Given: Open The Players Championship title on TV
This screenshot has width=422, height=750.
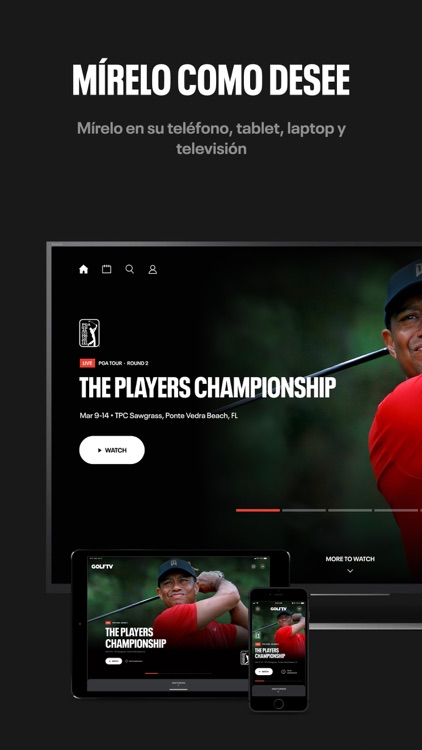Looking at the screenshot, I should [208, 388].
